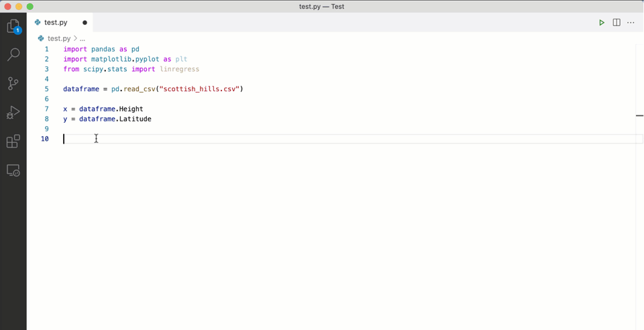Click line number 8 in the gutter
The height and width of the screenshot is (330, 644).
click(x=46, y=119)
